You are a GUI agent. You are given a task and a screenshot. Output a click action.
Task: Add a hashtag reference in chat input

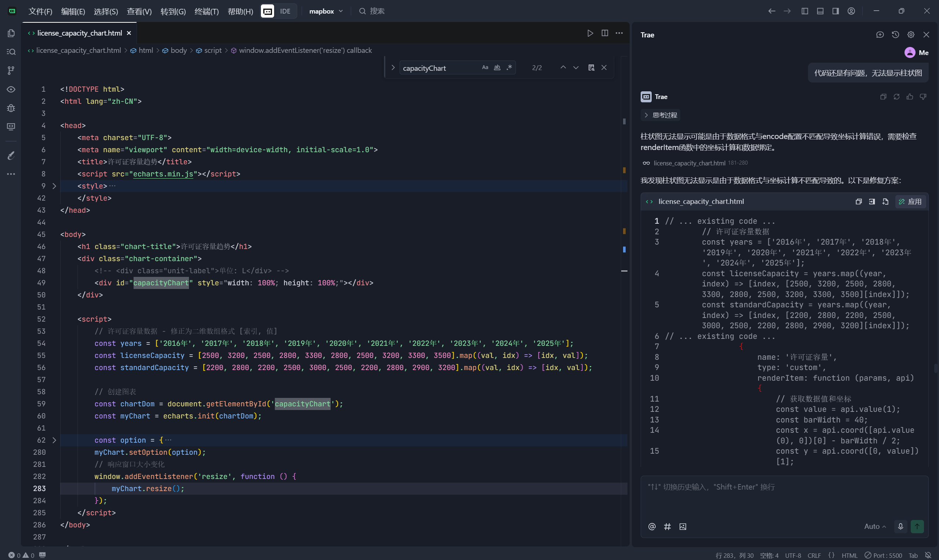667,526
